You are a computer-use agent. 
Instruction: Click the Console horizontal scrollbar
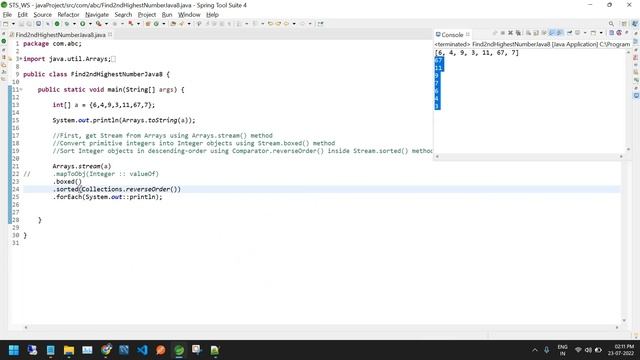tap(529, 156)
